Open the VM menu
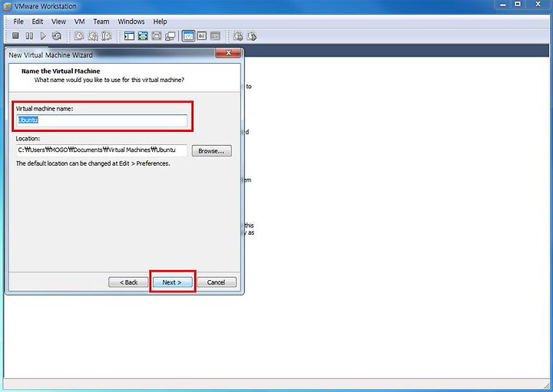553x392 pixels. point(79,21)
